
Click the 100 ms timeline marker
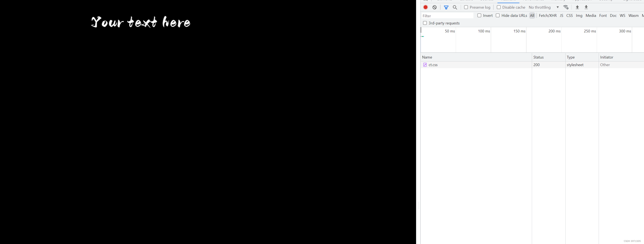click(484, 31)
